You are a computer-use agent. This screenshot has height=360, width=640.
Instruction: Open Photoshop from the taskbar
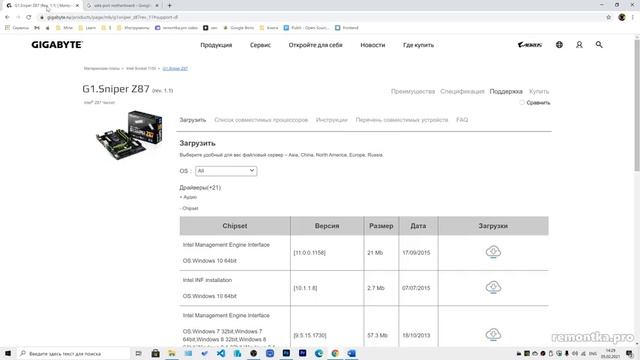tap(286, 353)
